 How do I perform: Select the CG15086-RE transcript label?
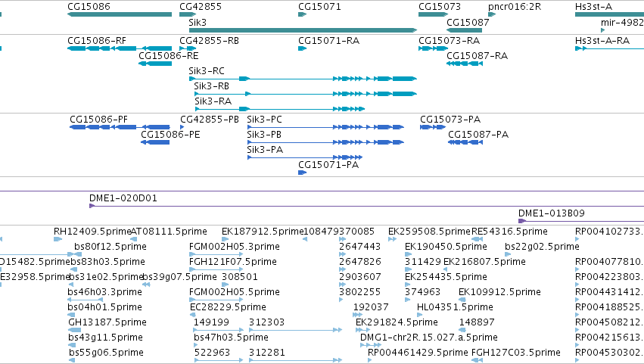click(169, 56)
